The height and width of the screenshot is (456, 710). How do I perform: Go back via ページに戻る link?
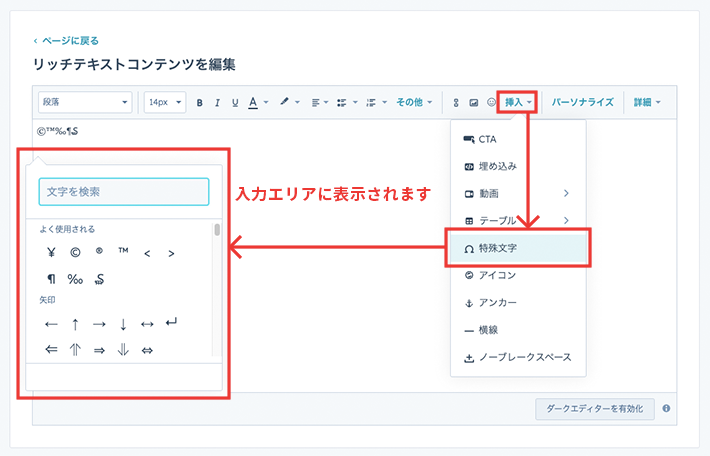[x=66, y=41]
